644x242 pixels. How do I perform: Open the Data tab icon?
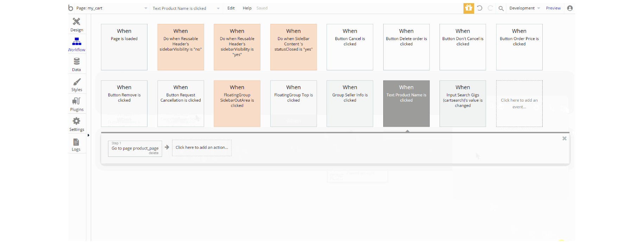coord(76,61)
